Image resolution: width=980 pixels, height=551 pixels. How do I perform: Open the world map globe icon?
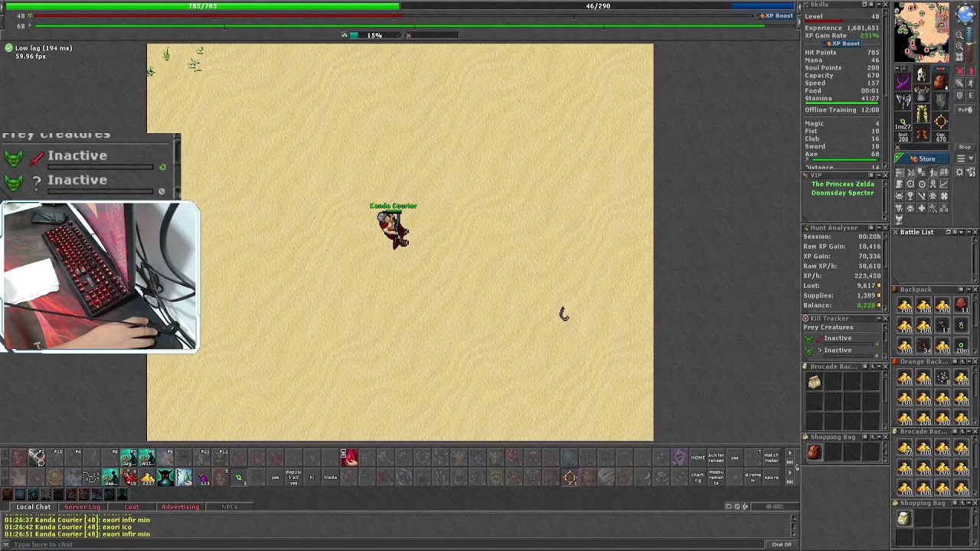(965, 15)
